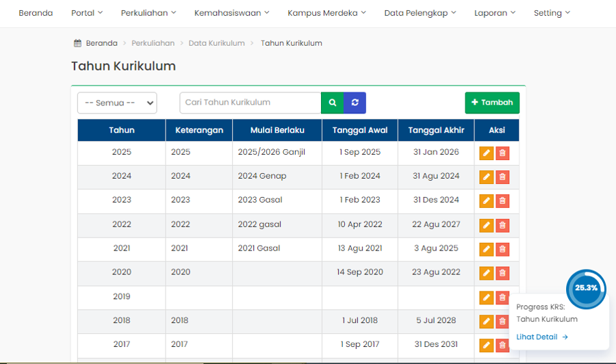Click pencil edit icon for 2023 row
This screenshot has height=364, width=616.
coord(486,200)
